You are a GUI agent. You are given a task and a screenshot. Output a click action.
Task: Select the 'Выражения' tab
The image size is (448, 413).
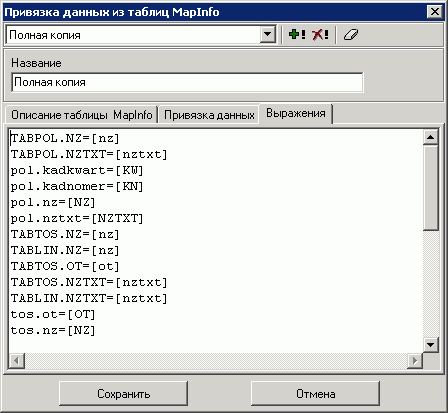(x=296, y=113)
